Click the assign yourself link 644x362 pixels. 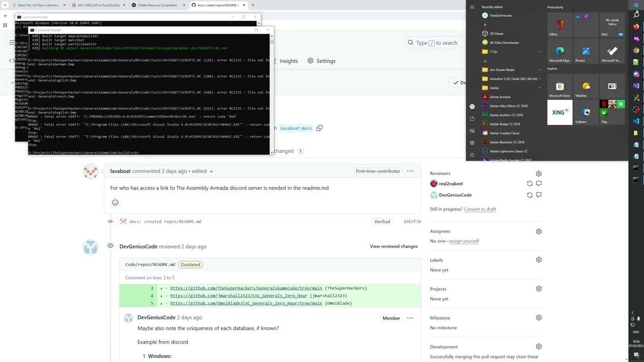(464, 241)
